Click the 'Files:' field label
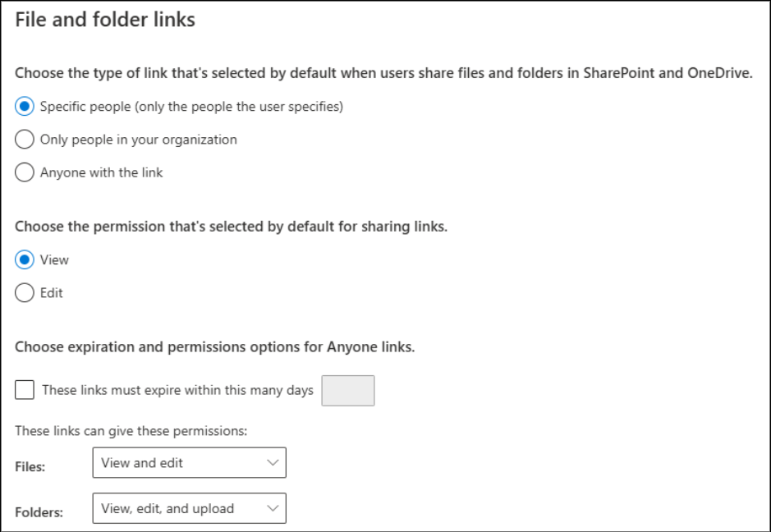This screenshot has height=532, width=771. pyautogui.click(x=30, y=466)
